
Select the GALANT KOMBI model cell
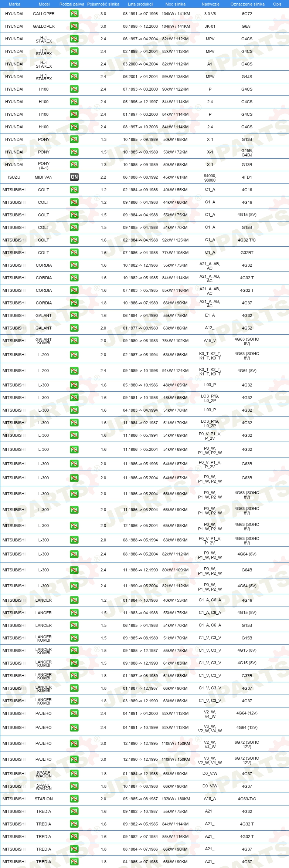[44, 341]
